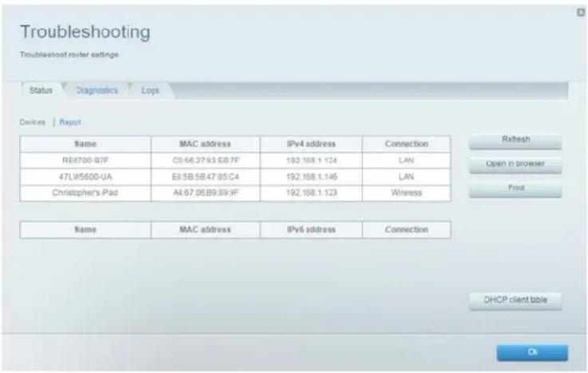Viewport: 588px width, 373px height.
Task: Open the Logs tab
Action: [x=150, y=90]
